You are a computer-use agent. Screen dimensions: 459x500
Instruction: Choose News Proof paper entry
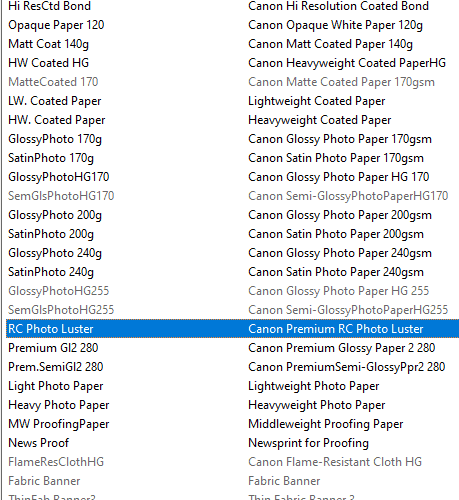[x=232, y=443]
